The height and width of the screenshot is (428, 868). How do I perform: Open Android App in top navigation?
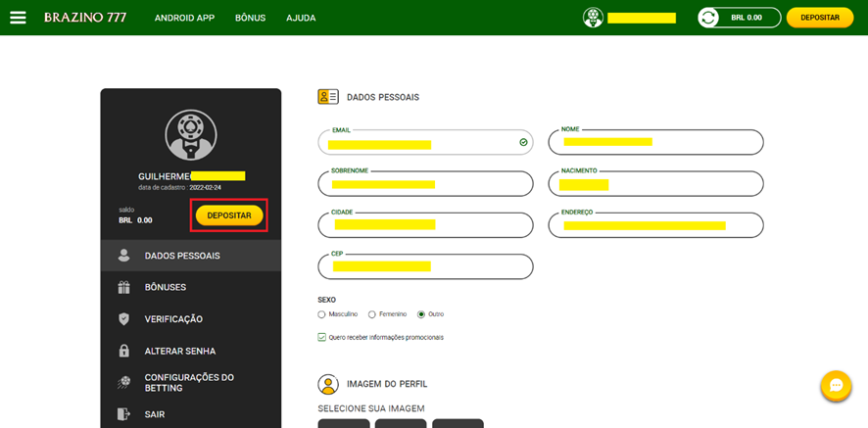184,18
